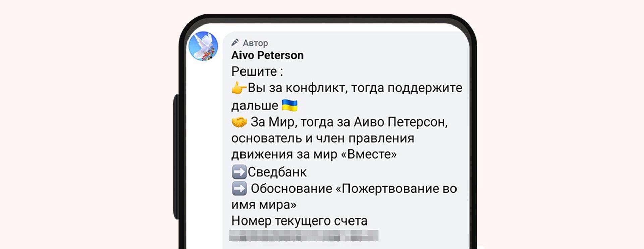Open the dove profile picture
The image size is (644, 249).
[203, 46]
